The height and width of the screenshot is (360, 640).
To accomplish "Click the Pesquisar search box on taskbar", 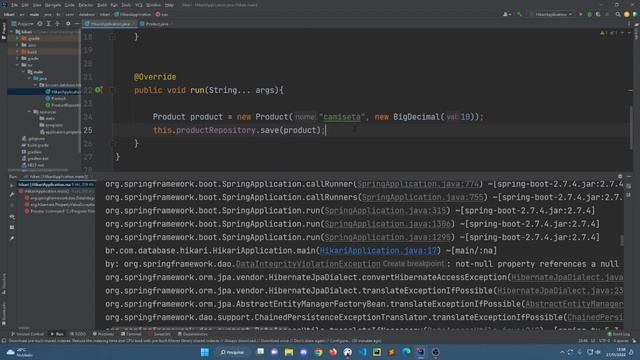I will (233, 352).
